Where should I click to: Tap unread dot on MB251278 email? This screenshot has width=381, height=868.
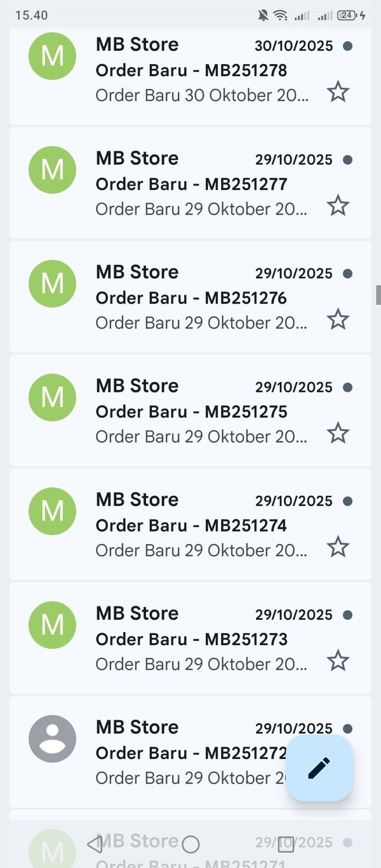[x=347, y=46]
